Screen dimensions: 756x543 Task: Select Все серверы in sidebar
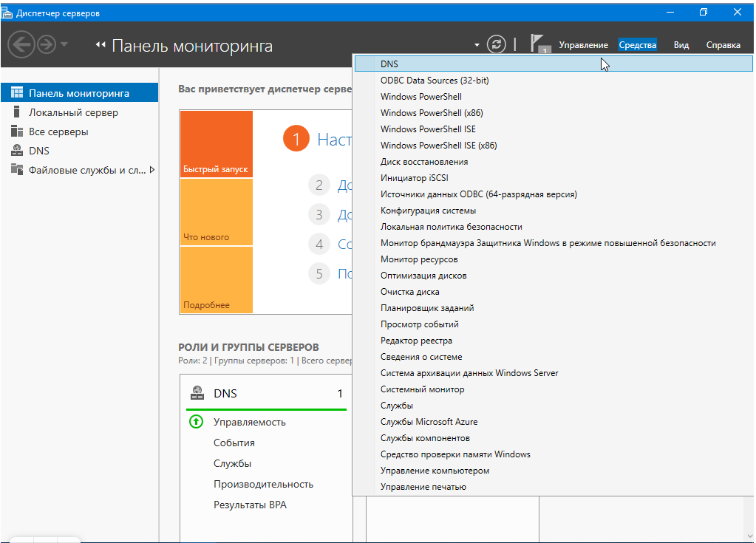[80, 132]
